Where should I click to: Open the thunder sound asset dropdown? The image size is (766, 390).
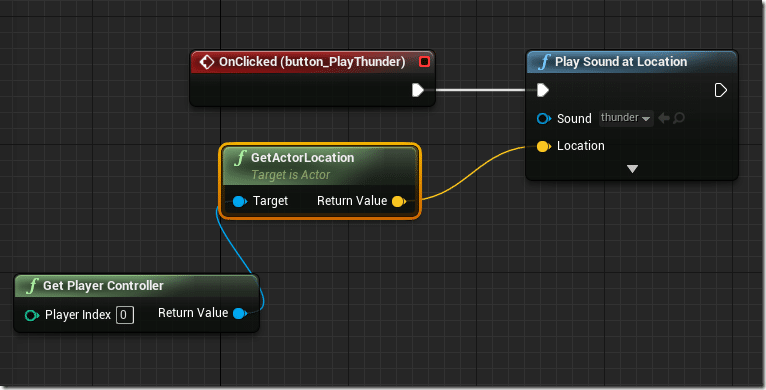(x=626, y=118)
